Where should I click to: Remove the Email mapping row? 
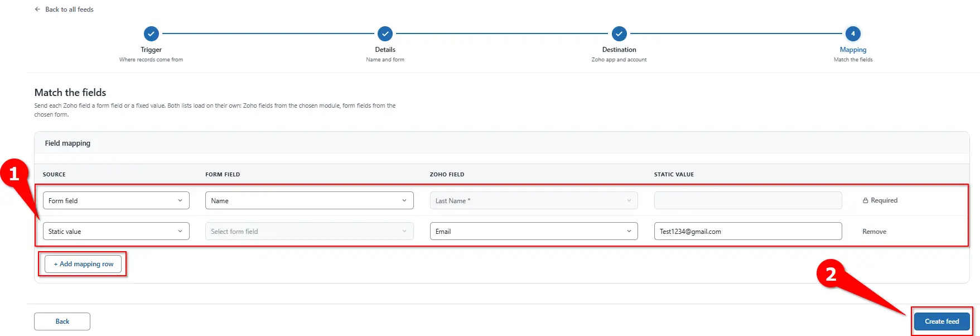click(x=874, y=232)
